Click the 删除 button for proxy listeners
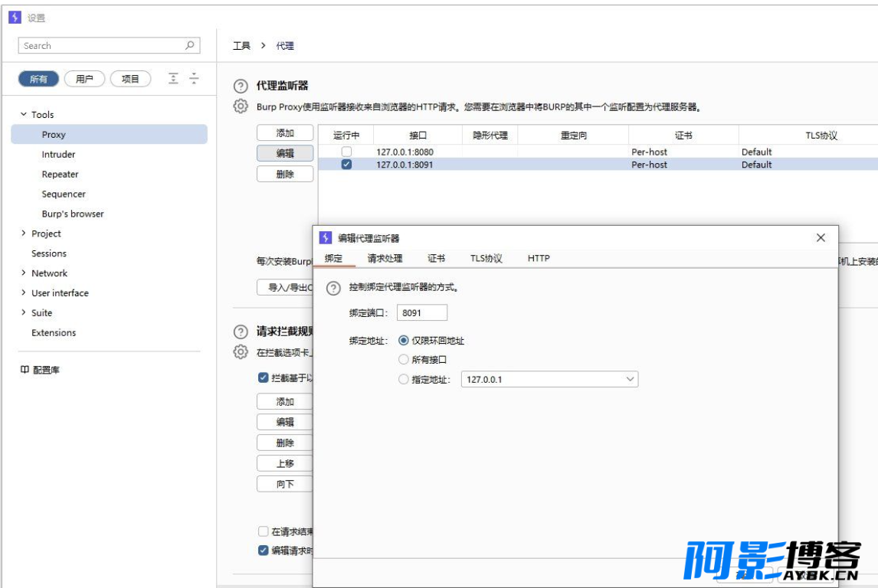 pos(285,174)
